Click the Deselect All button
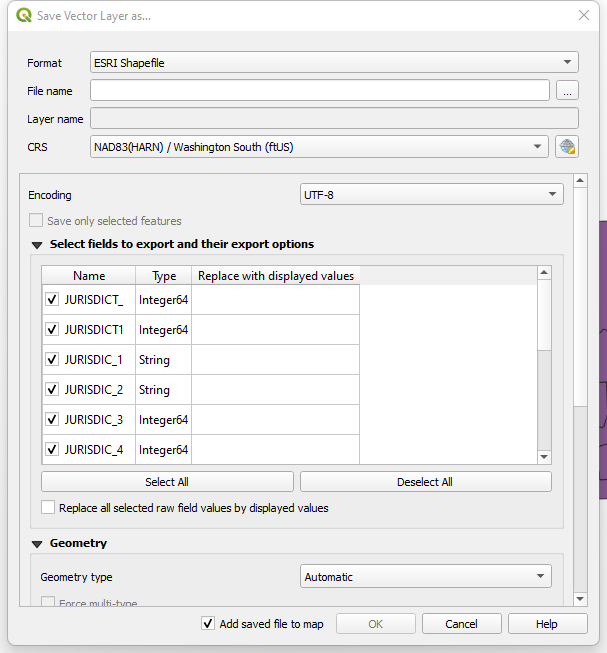Image resolution: width=607 pixels, height=653 pixels. [x=425, y=482]
